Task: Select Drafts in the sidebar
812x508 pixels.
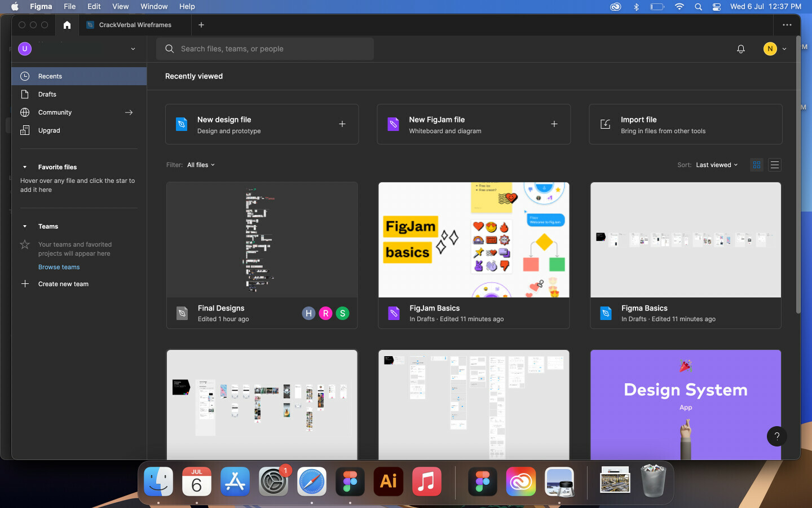Action: [x=79, y=94]
